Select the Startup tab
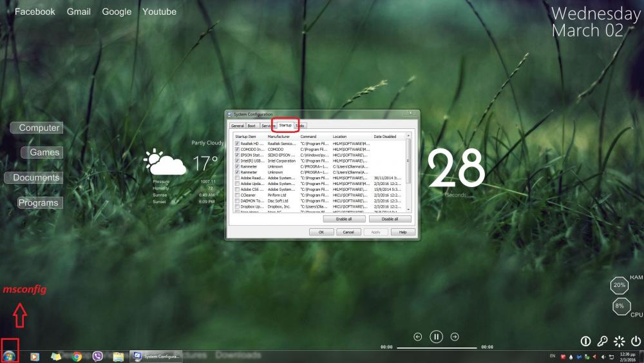 285,125
